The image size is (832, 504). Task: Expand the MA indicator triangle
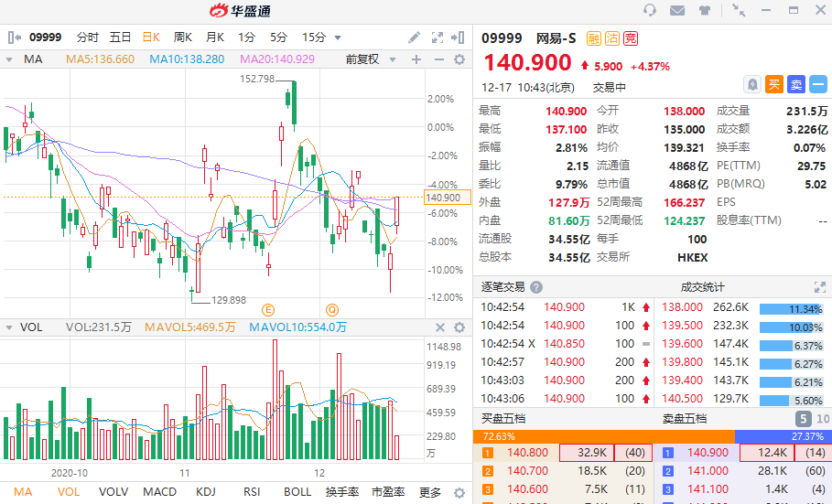(9, 60)
